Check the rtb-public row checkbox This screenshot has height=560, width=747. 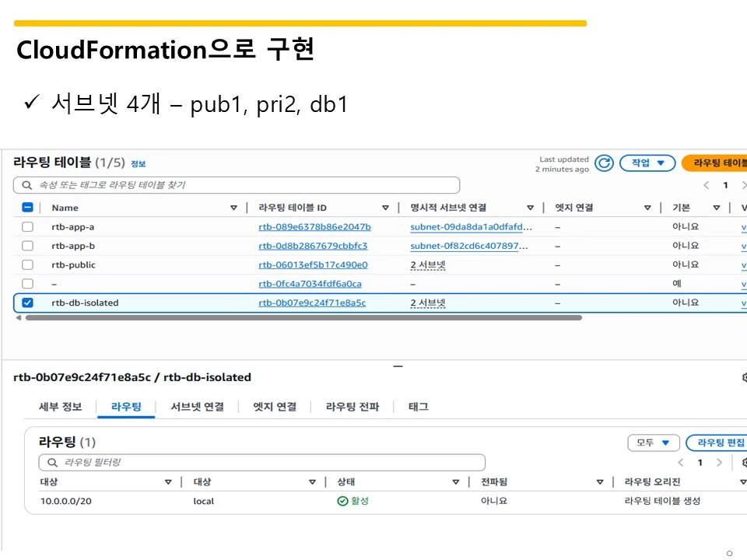point(28,264)
